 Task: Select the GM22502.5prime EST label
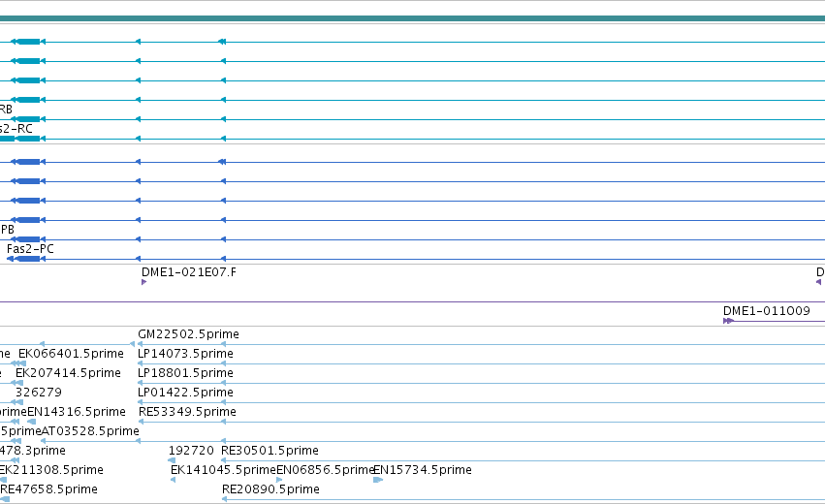click(188, 334)
